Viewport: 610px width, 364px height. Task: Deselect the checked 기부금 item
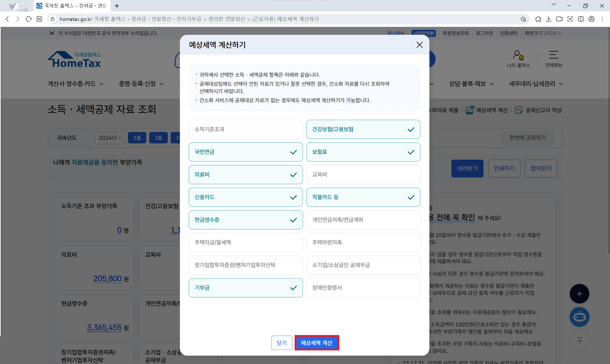tap(245, 287)
